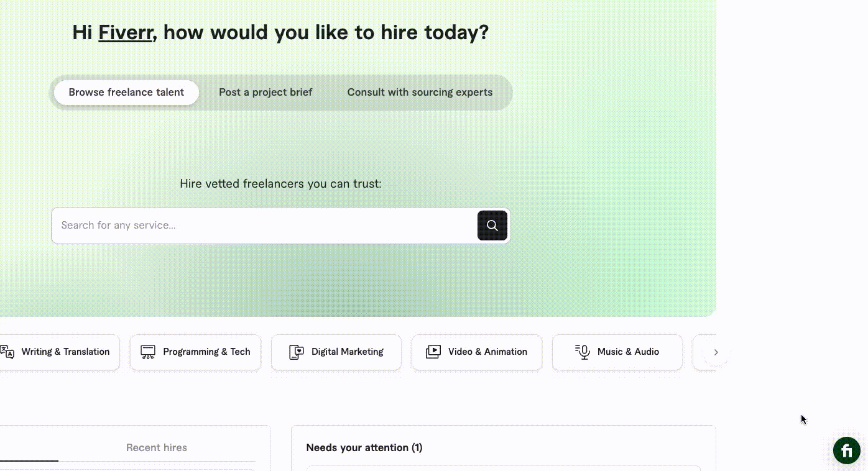Image resolution: width=868 pixels, height=471 pixels.
Task: Click the magnifier search button
Action: pos(492,226)
